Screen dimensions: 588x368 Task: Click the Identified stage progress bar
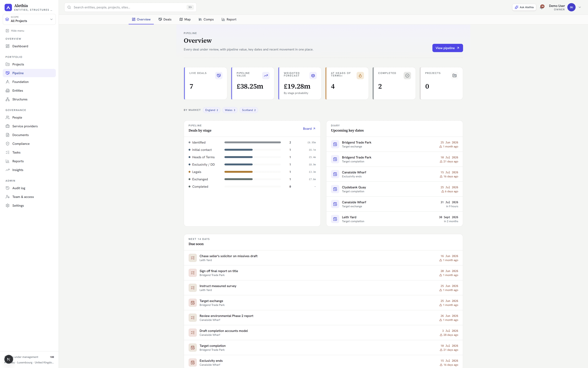[x=253, y=142]
